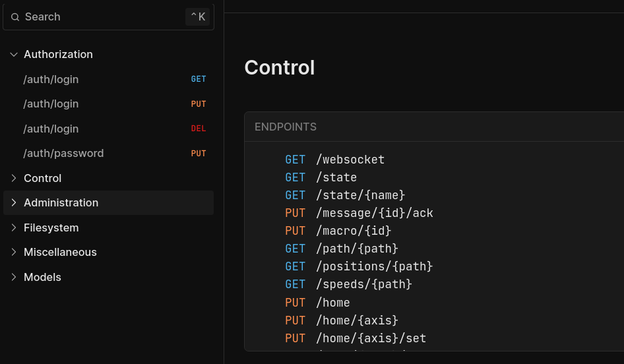Expand the Administration section chevron
This screenshot has width=624, height=364.
click(x=14, y=203)
